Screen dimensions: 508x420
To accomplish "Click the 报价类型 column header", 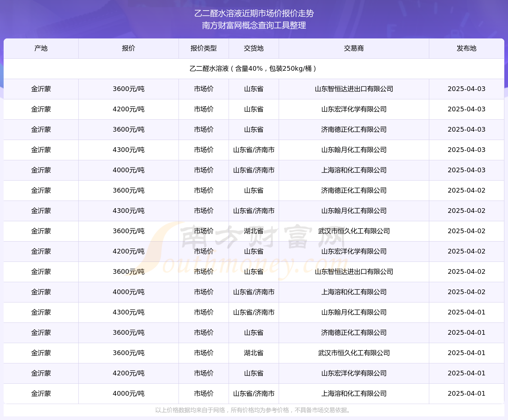I will (x=204, y=48).
